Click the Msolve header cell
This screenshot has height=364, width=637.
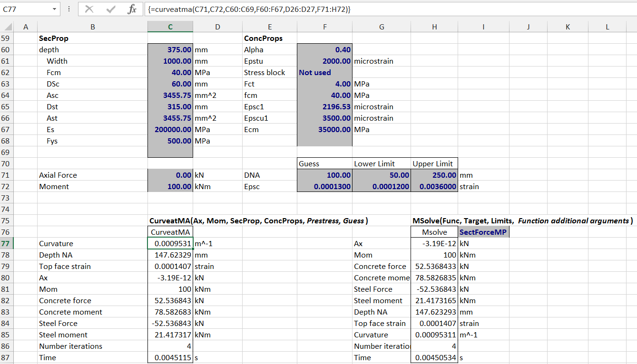tap(434, 232)
